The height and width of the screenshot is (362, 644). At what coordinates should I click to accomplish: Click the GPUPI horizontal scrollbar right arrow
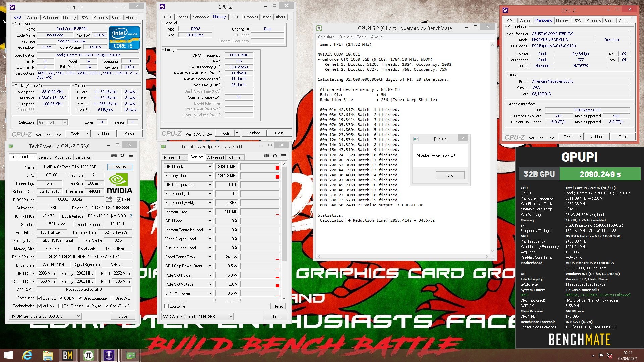click(x=487, y=257)
